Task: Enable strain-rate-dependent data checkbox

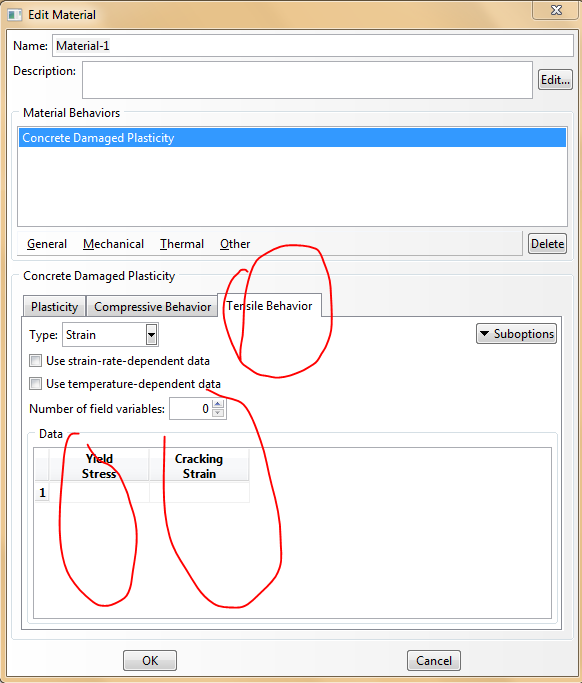Action: [x=35, y=361]
